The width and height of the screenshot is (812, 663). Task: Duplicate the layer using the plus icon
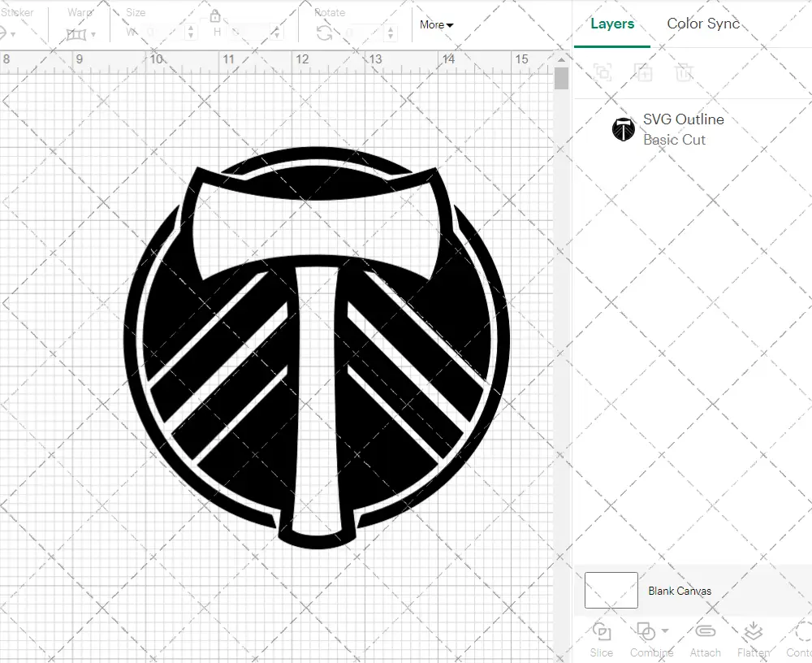pyautogui.click(x=644, y=72)
